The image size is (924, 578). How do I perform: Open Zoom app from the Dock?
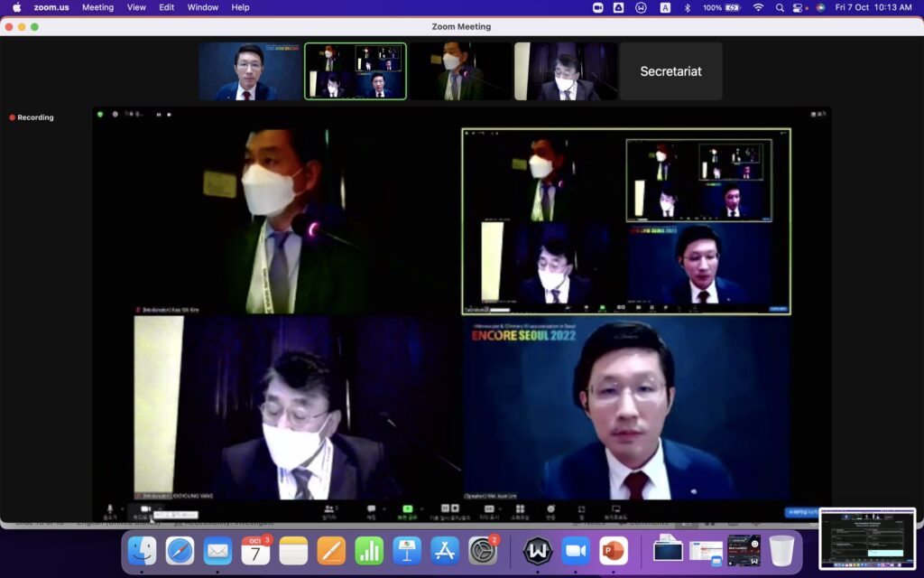575,550
